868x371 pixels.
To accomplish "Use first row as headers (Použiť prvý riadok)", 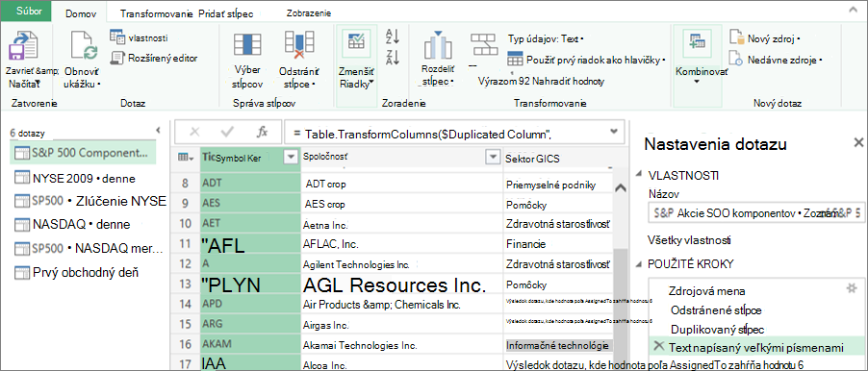I will pos(586,61).
